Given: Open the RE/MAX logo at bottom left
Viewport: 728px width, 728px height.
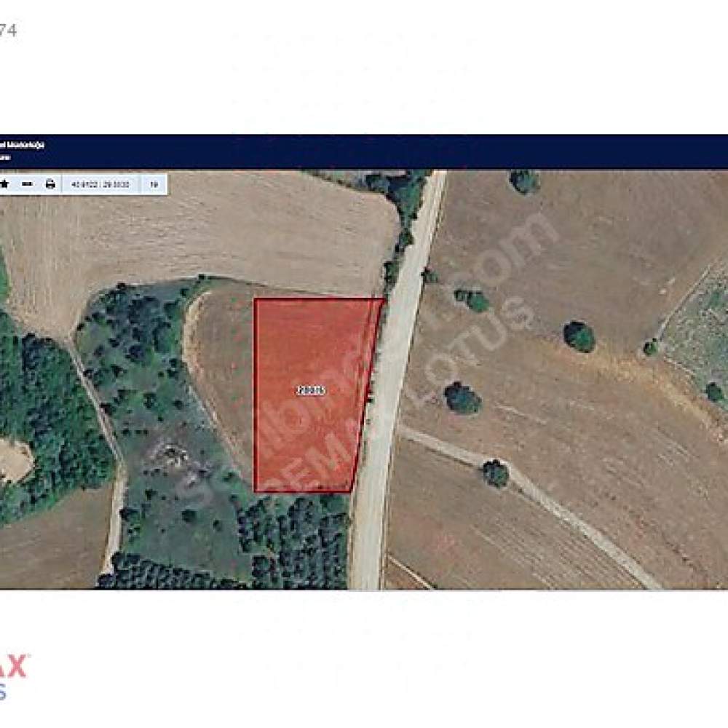Looking at the screenshot, I should [x=13, y=676].
